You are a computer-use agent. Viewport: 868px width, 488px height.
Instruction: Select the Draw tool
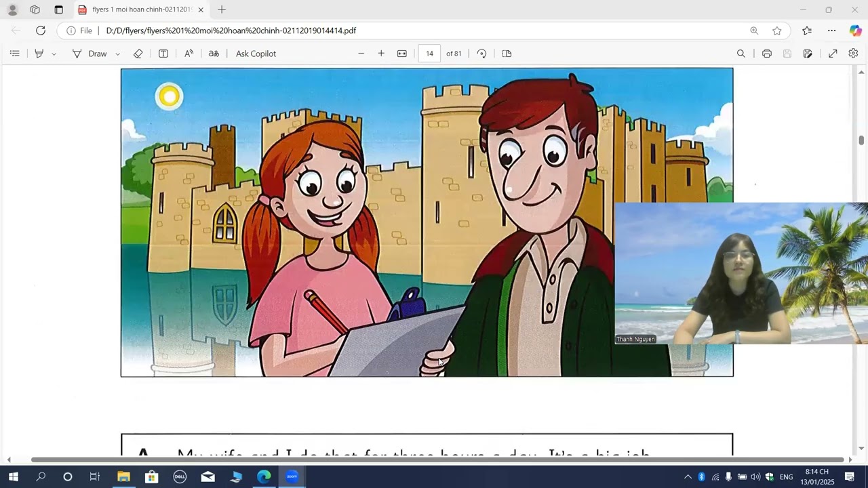90,54
